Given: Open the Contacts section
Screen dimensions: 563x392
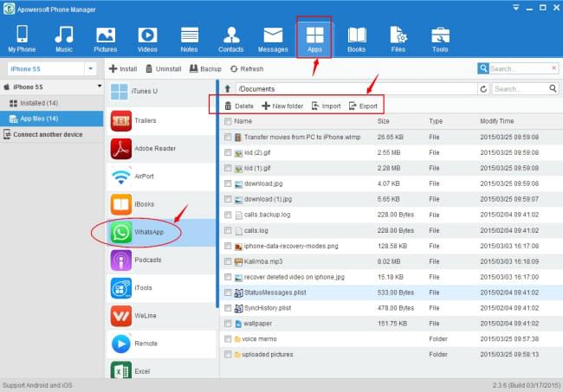Looking at the screenshot, I should (x=231, y=39).
